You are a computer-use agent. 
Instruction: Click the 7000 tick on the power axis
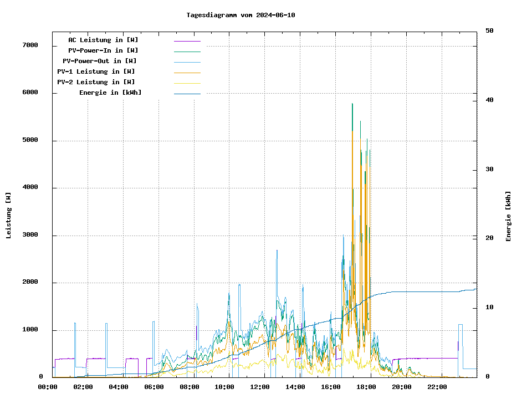point(30,45)
